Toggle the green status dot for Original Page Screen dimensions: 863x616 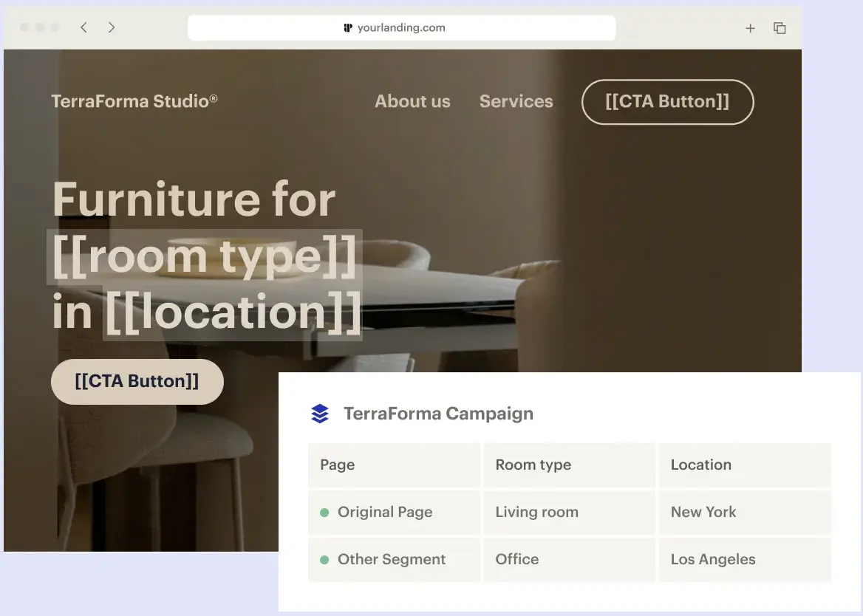coord(325,512)
